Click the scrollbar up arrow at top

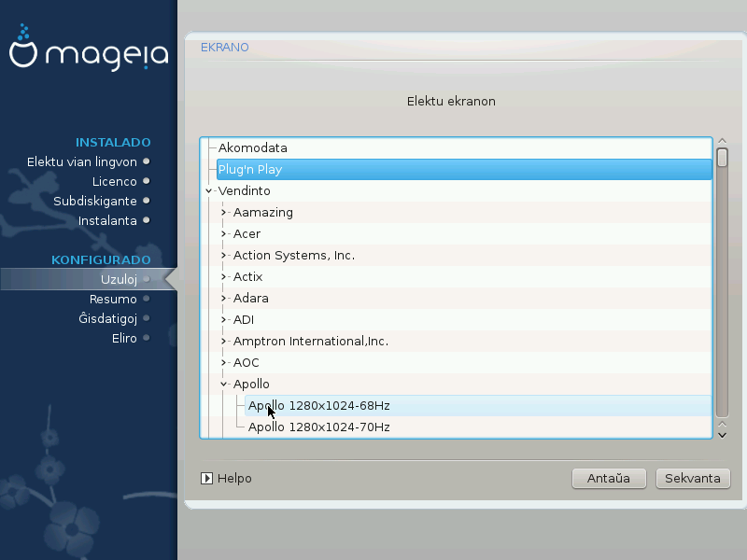tap(722, 141)
